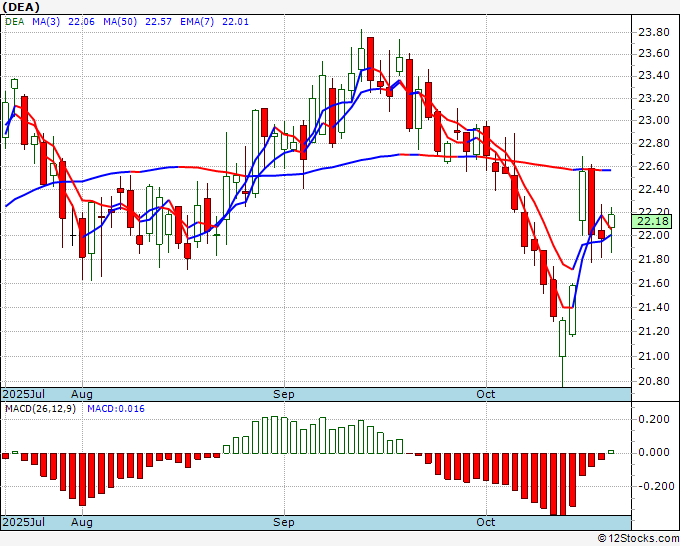Click the 0.200 MACD axis label
680x546 pixels.
pyautogui.click(x=654, y=419)
